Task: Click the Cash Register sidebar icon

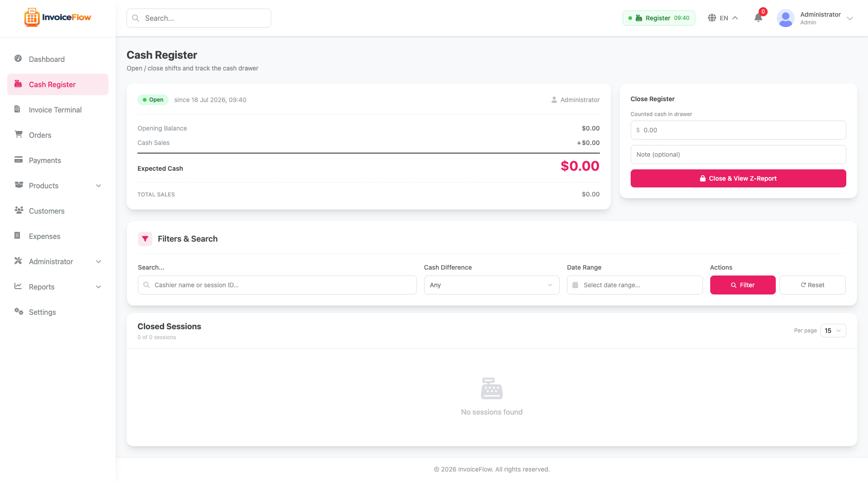Action: (x=18, y=84)
